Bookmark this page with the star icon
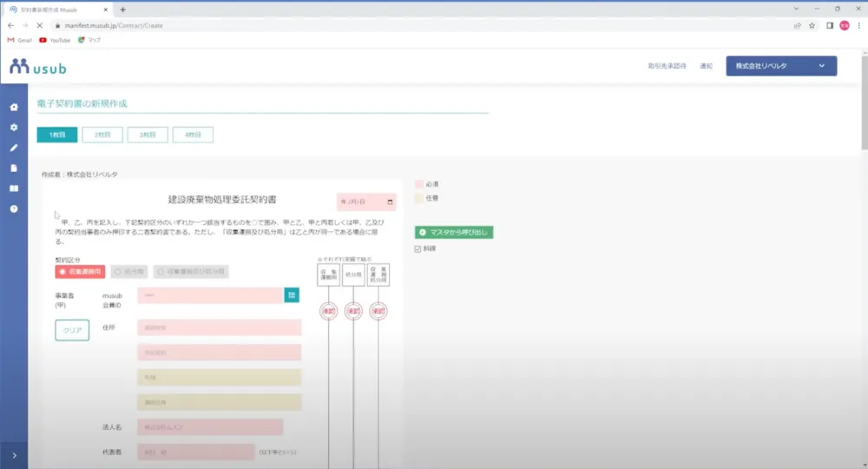 tap(812, 26)
